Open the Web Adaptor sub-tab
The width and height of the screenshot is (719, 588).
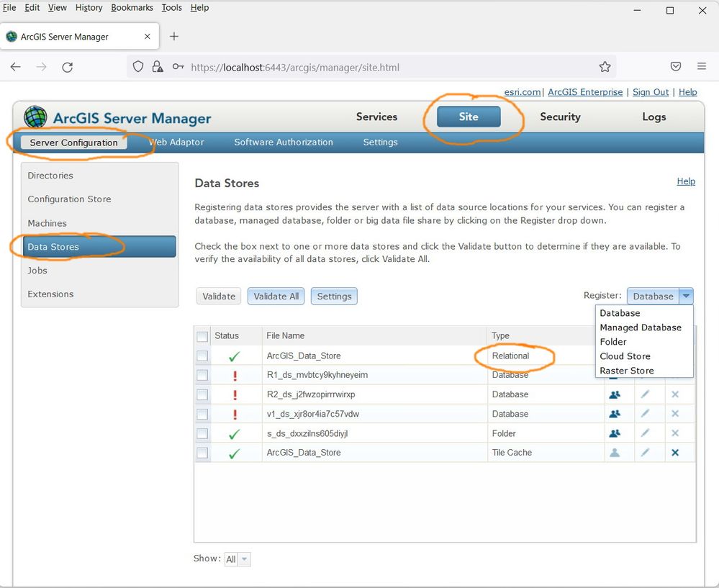coord(176,143)
